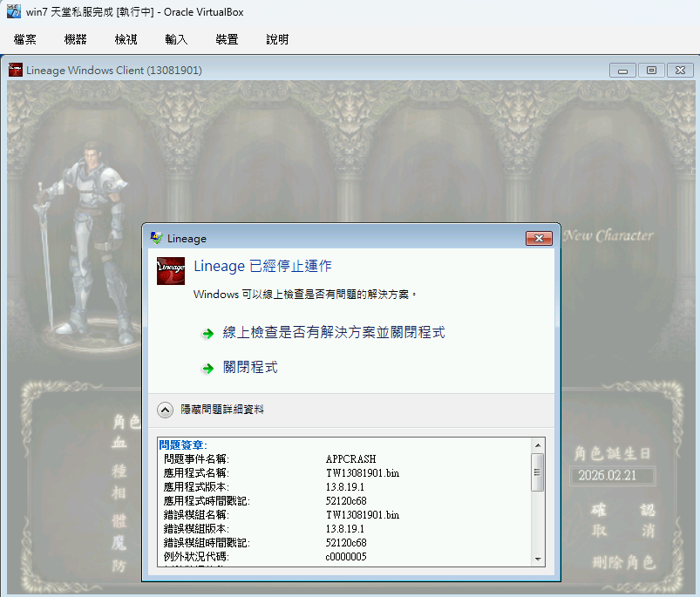The image size is (700, 597).
Task: Close the Lineage Windows Client window
Action: pyautogui.click(x=680, y=70)
